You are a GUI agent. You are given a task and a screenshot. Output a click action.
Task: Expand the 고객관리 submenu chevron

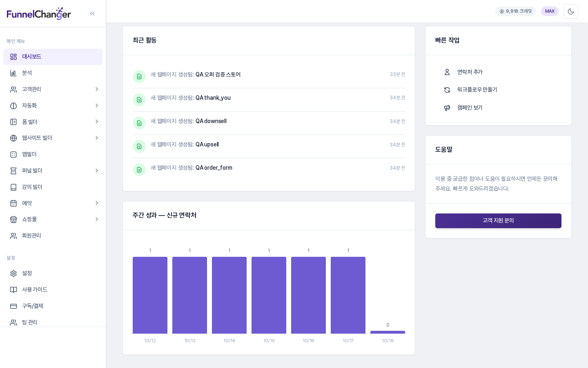coord(97,89)
